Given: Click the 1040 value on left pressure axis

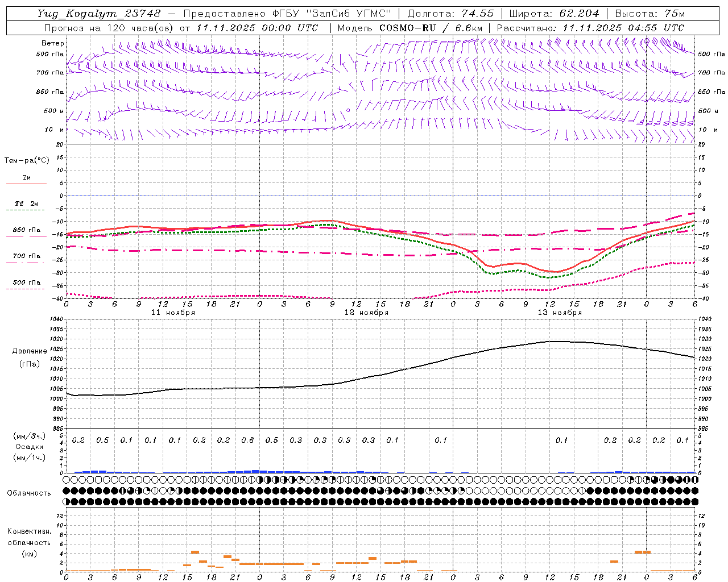Looking at the screenshot, I should (x=56, y=320).
